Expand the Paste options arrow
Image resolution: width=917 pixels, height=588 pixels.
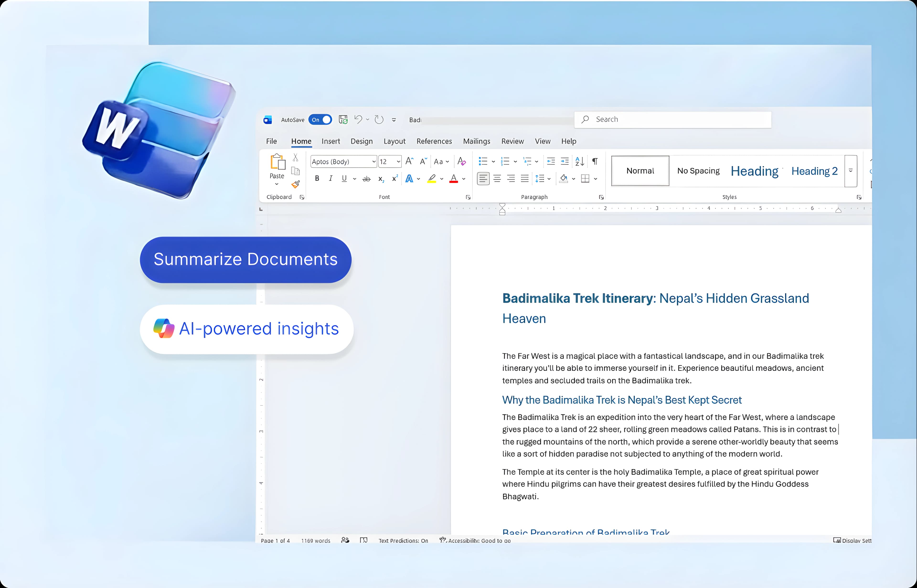click(277, 184)
